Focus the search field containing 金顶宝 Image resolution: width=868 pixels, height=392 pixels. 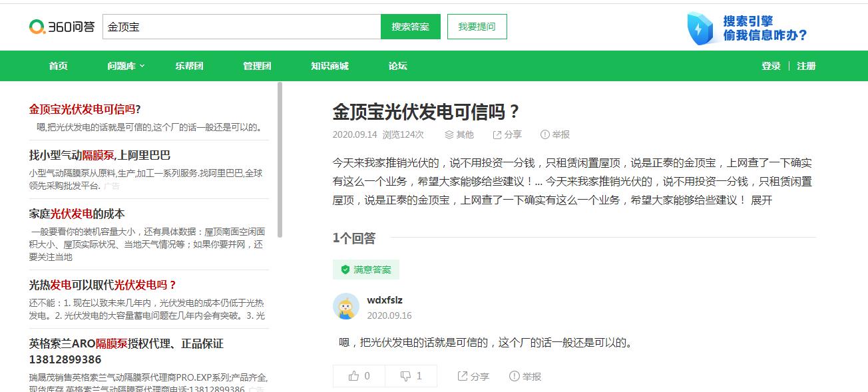point(242,27)
